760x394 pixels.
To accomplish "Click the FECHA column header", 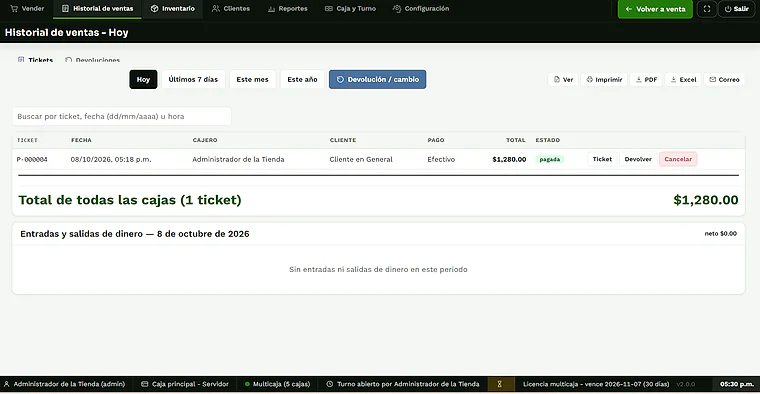I will (81, 140).
